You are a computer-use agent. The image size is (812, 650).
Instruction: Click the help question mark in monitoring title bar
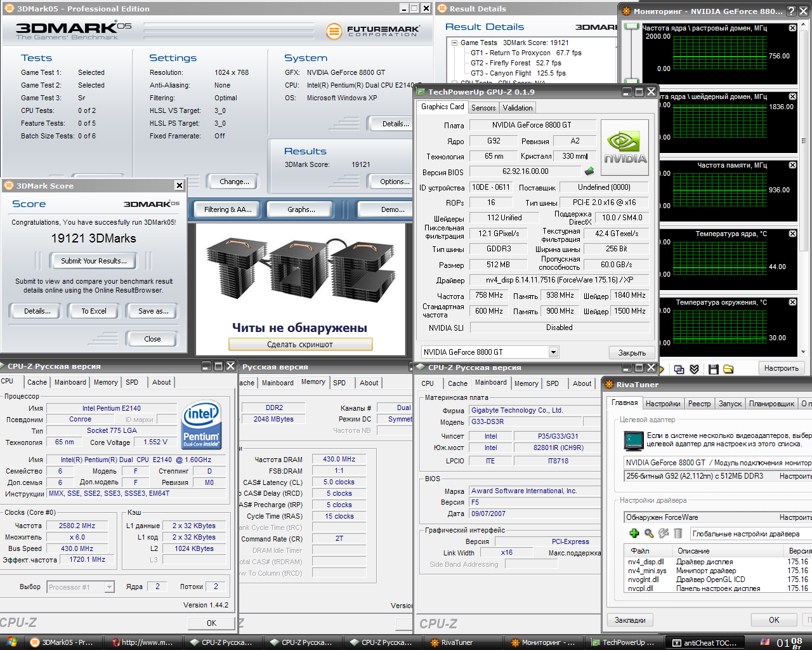(x=792, y=11)
